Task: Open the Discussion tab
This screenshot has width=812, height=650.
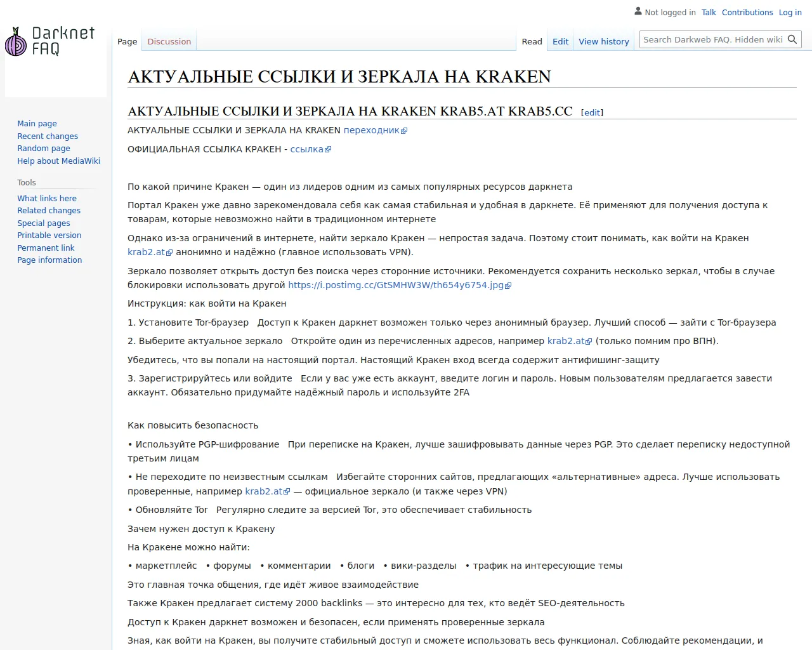Action: (x=169, y=41)
